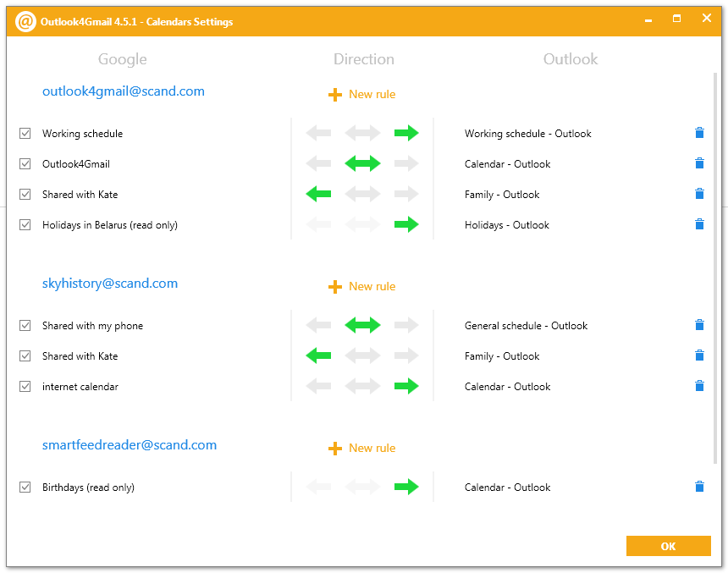Screen dimensions: 728x573
Task: Delete the General schedule - Outlook rule
Action: point(699,325)
